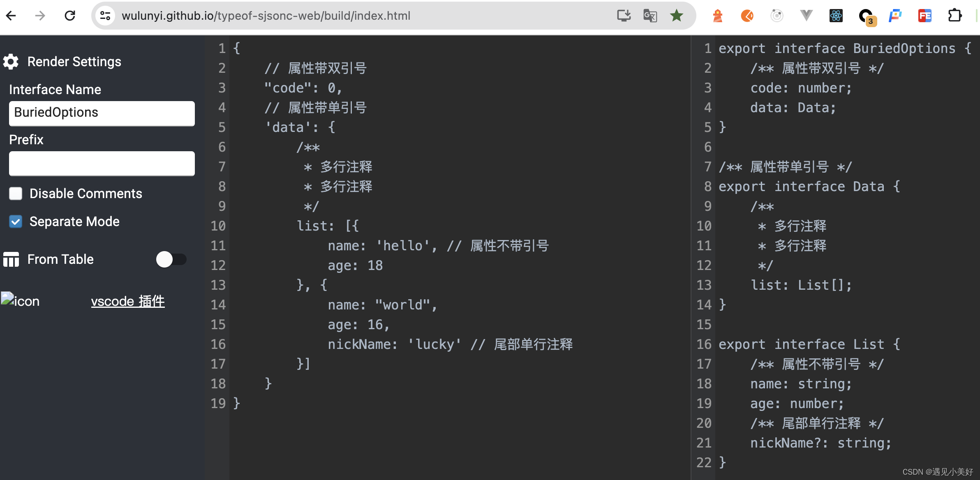Click the FE red-blue extension icon
Screen dimensions: 980x480
(x=925, y=16)
